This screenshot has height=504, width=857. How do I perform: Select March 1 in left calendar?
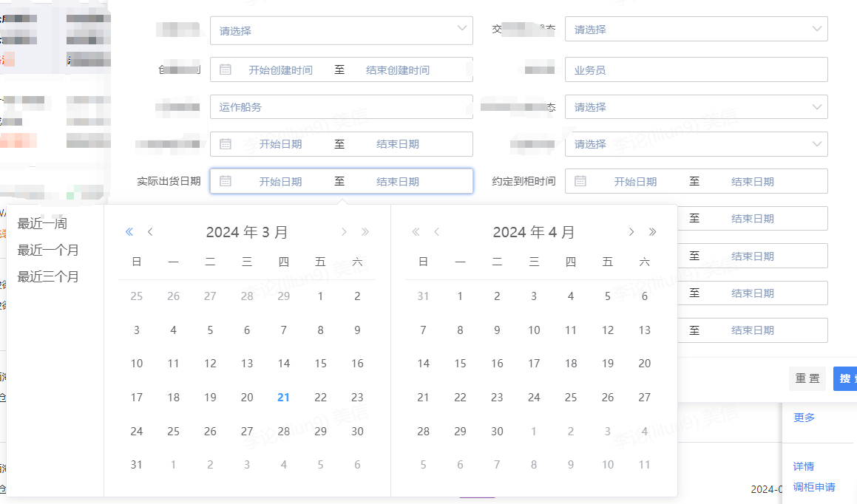click(x=320, y=296)
